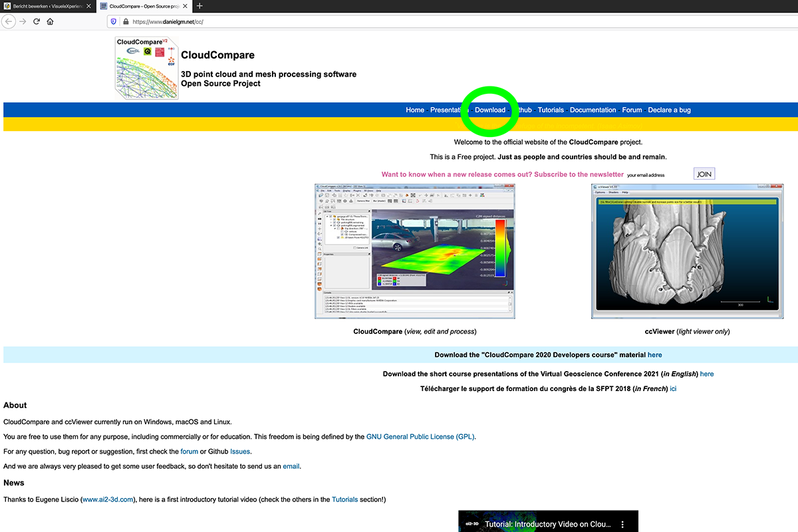Click the 'About' heading
798x532 pixels.
coord(15,405)
